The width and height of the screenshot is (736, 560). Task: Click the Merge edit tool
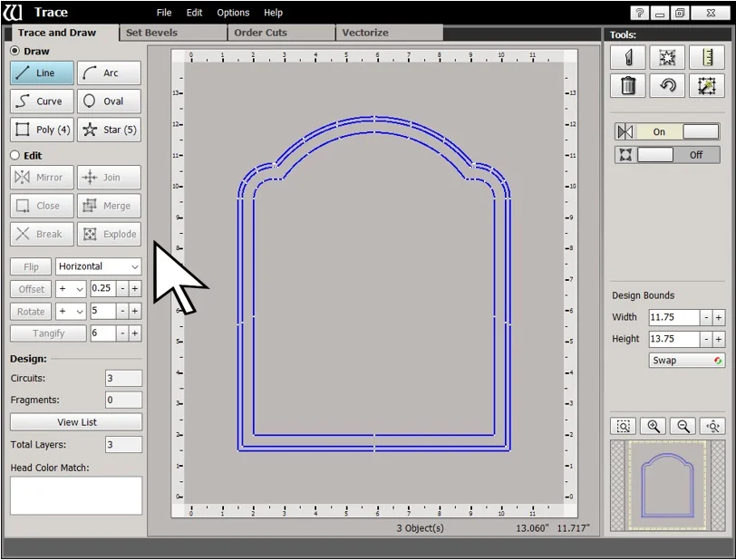point(109,206)
